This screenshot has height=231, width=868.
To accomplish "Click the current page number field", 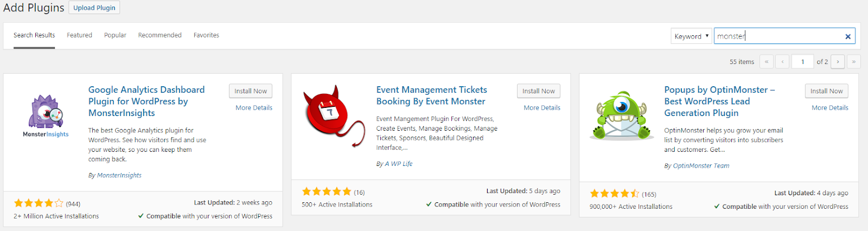I will 802,62.
